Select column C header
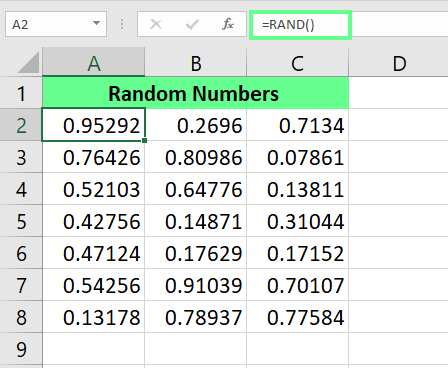 (x=297, y=63)
